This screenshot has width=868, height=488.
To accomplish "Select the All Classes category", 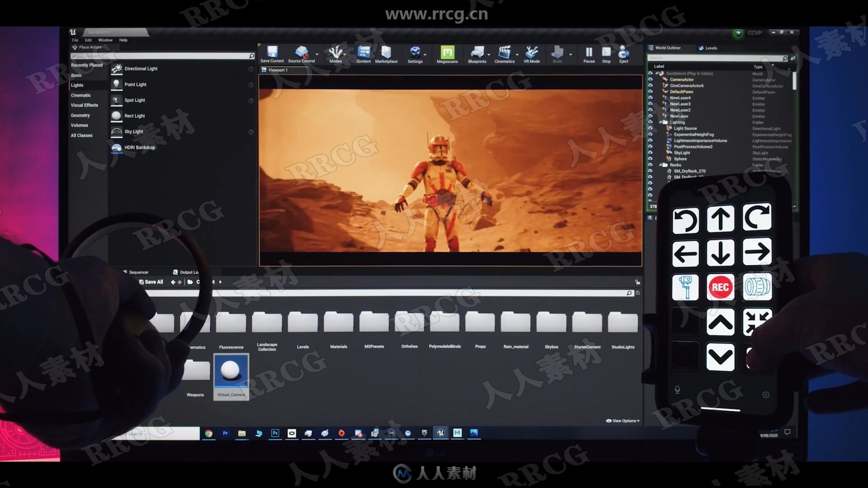I will tap(82, 136).
